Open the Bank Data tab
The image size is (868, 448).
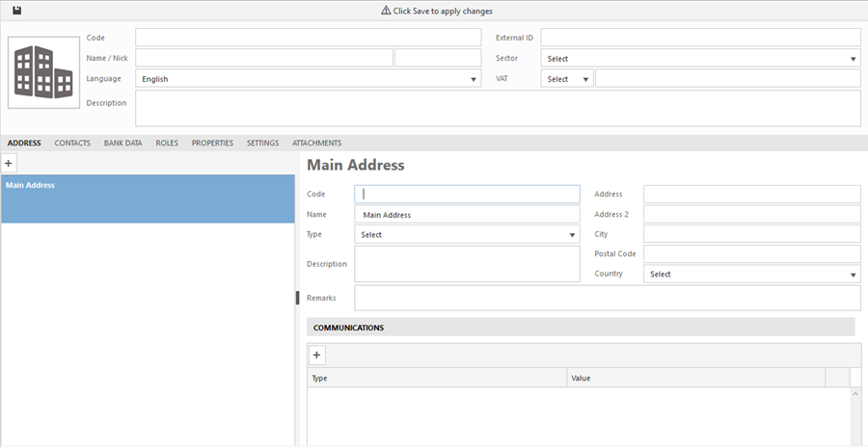tap(122, 143)
